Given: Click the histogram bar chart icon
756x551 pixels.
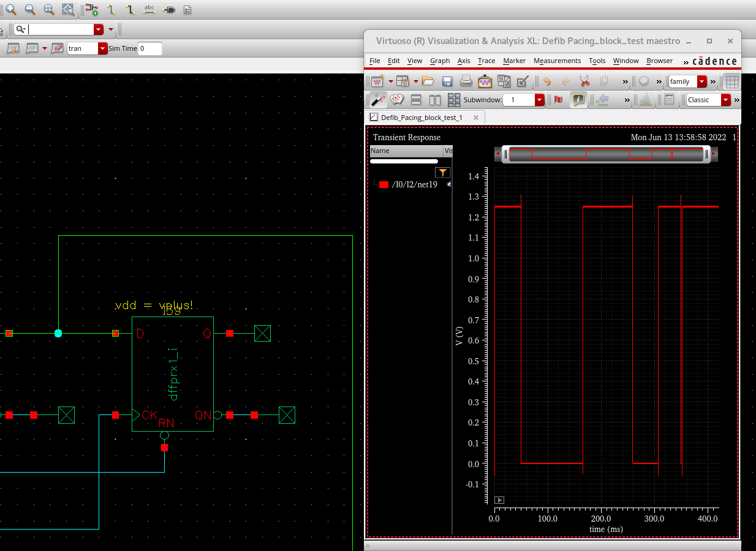Looking at the screenshot, I should point(646,100).
